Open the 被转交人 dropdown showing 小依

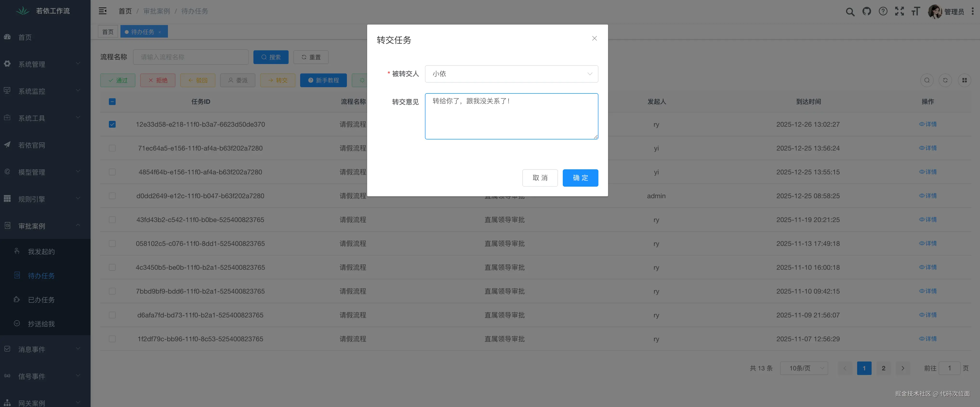tap(511, 74)
